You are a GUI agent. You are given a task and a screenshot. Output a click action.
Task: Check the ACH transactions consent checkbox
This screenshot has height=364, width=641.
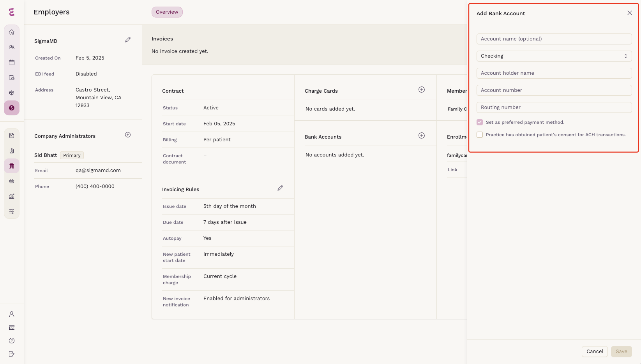click(x=480, y=135)
